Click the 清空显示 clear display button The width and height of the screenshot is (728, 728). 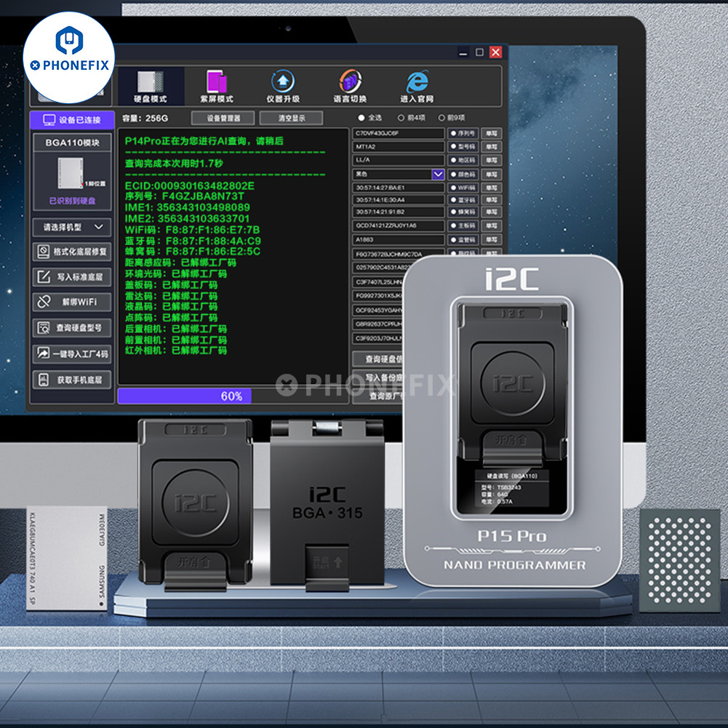point(291,118)
